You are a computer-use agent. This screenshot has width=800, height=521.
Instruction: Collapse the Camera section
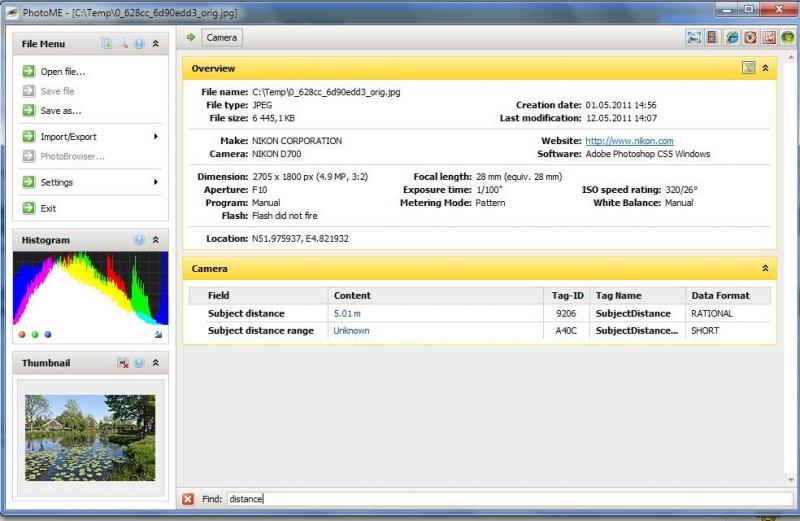[x=765, y=268]
